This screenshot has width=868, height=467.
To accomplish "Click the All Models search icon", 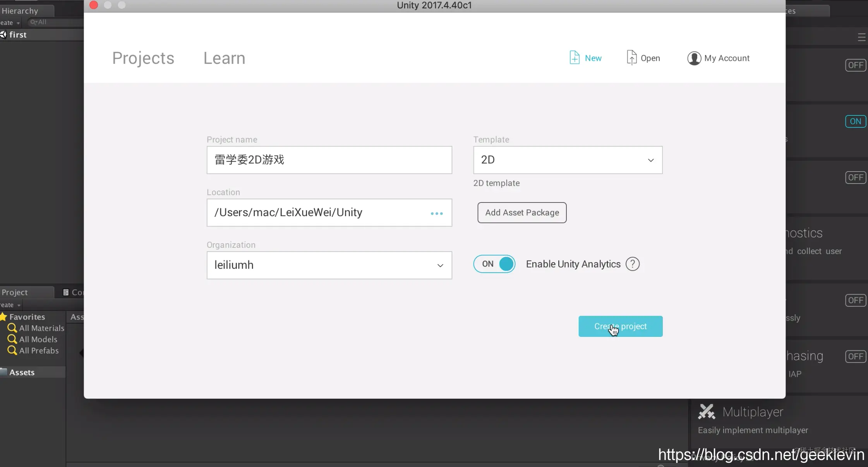I will click(x=12, y=339).
